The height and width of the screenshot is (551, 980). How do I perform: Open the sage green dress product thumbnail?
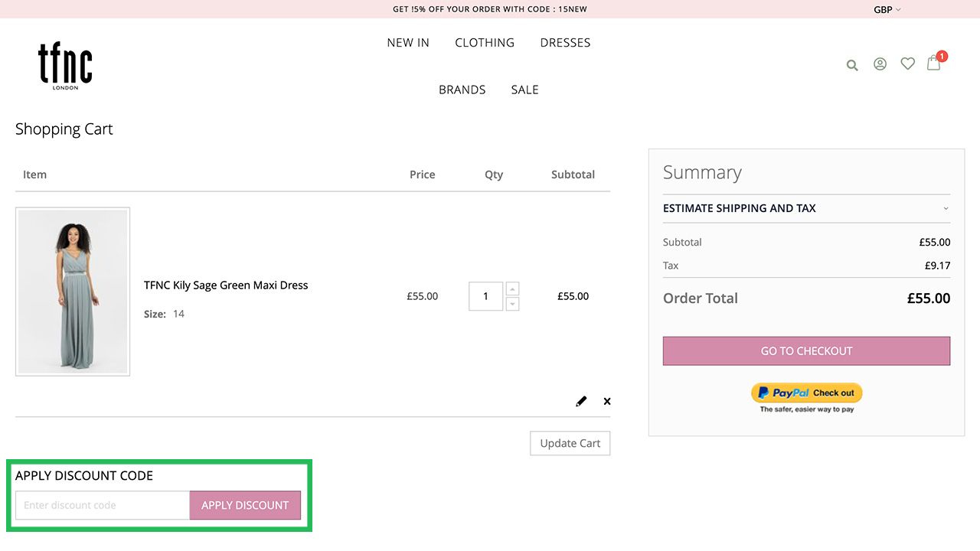(x=73, y=292)
